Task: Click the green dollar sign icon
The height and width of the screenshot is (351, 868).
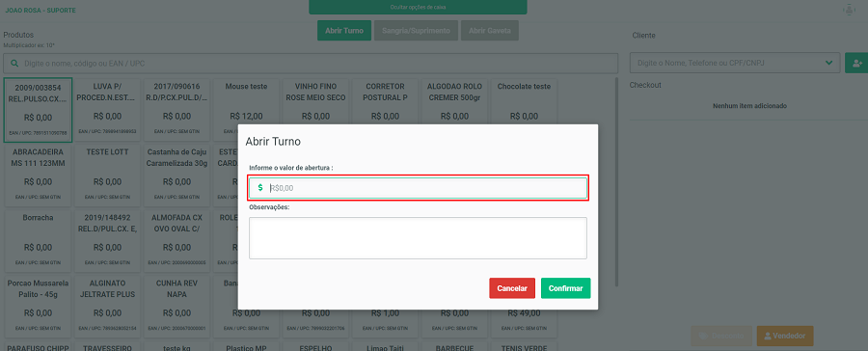Action: point(260,188)
